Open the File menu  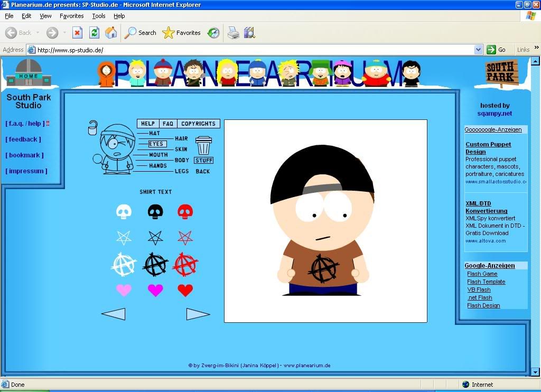(10, 16)
